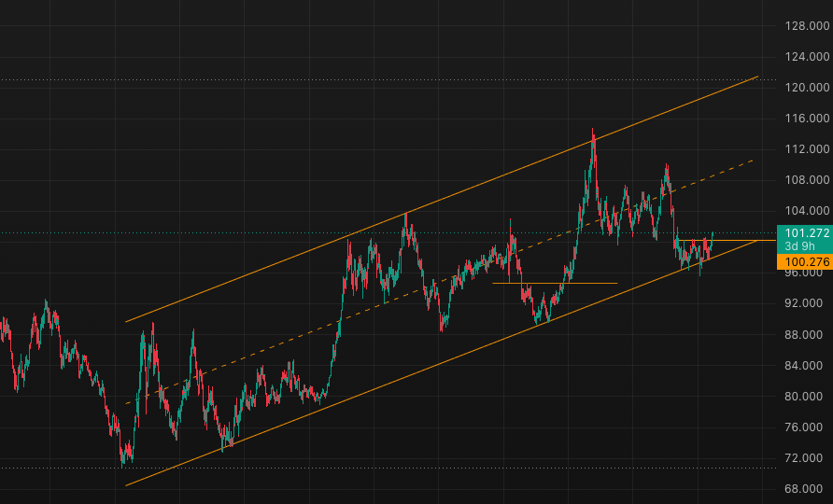
Task: Click the 128.000 price axis label
Action: 807,26
